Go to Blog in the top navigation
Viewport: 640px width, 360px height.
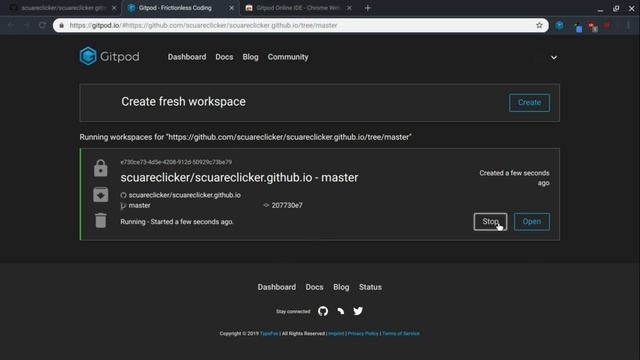click(250, 57)
